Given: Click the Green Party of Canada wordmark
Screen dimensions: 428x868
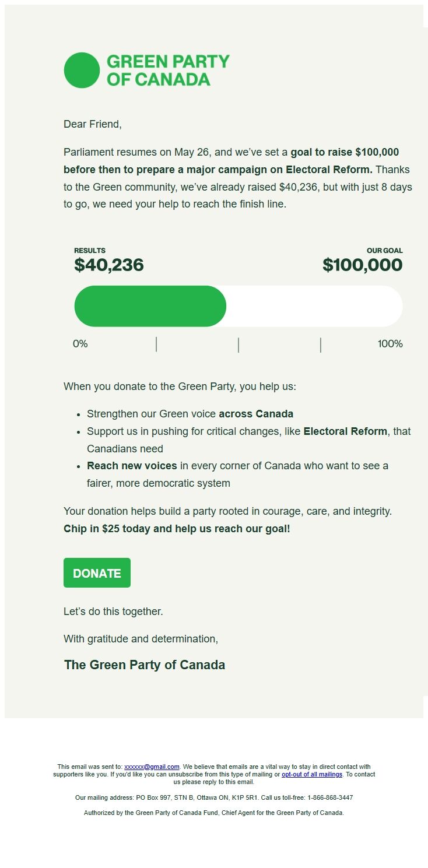Looking at the screenshot, I should pos(168,70).
